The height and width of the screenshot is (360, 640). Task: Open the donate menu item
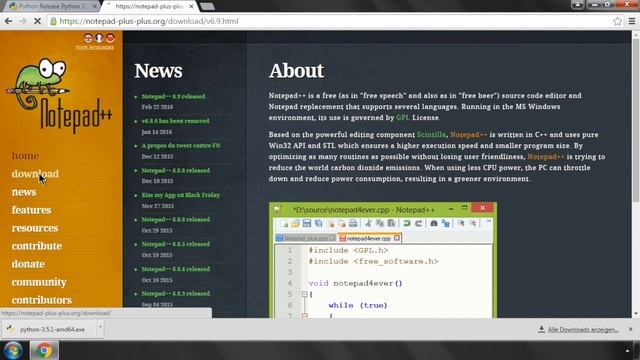[x=28, y=264]
